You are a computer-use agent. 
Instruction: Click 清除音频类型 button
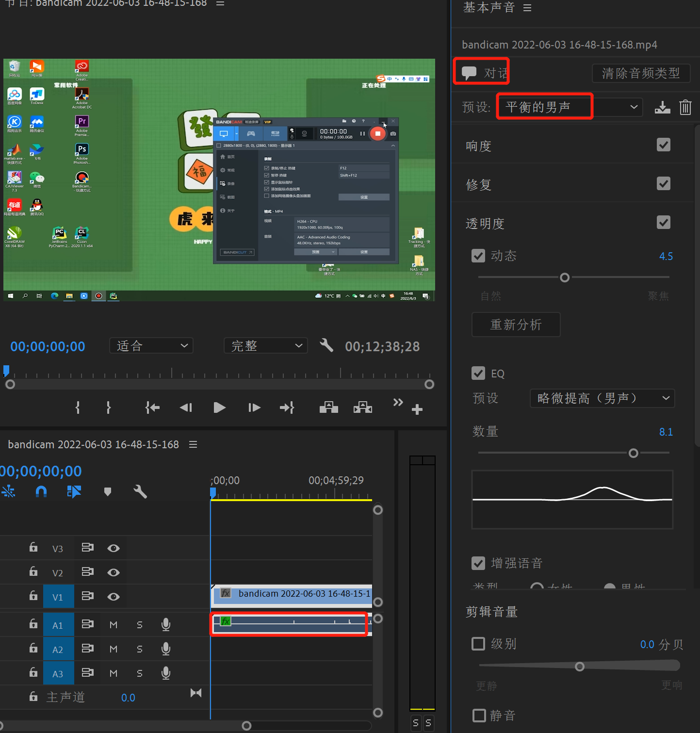tap(641, 73)
